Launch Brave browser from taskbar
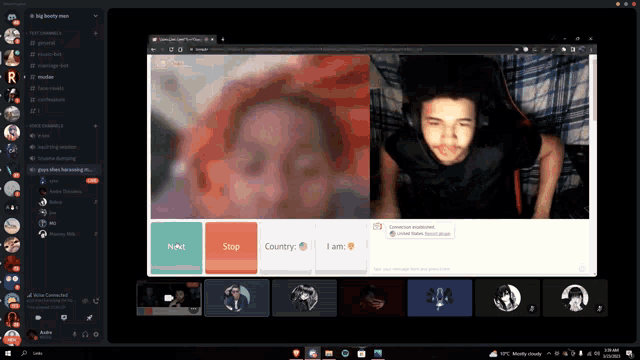The height and width of the screenshot is (360, 640). click(296, 353)
